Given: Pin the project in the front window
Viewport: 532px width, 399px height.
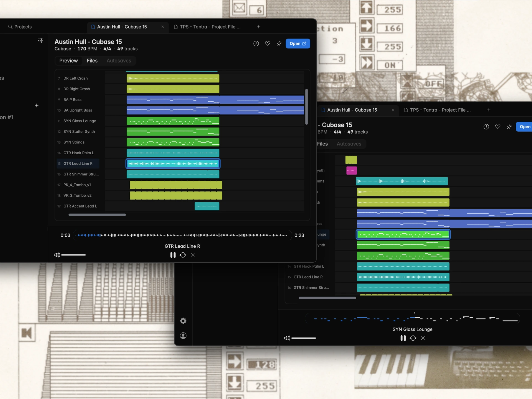Looking at the screenshot, I should [x=279, y=44].
